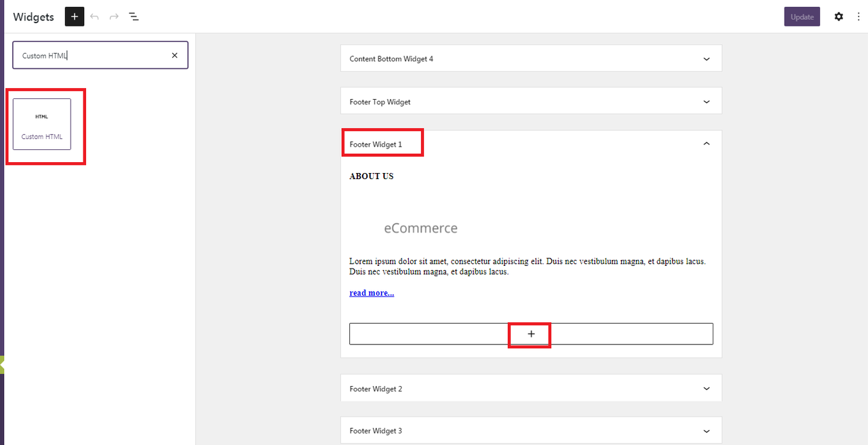Undo the last change
The height and width of the screenshot is (445, 868).
[94, 17]
